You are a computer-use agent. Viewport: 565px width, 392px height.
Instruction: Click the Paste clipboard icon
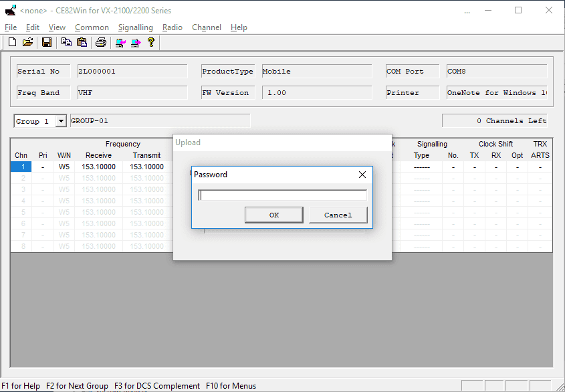pos(82,42)
